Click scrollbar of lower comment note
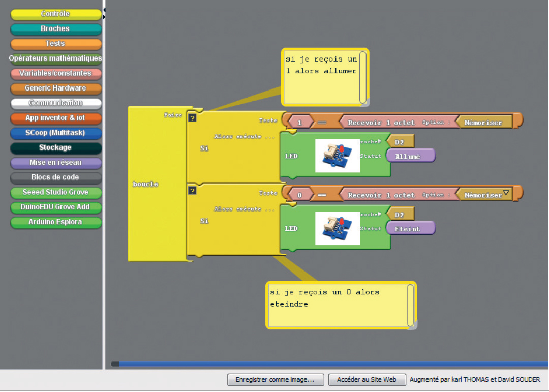Screen dimensions: 549x392 (x=411, y=305)
